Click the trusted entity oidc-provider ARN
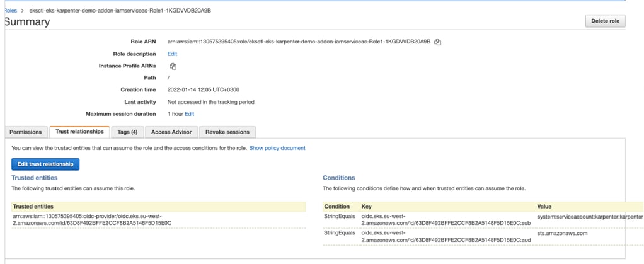Image resolution: width=644 pixels, height=264 pixels. coord(92,219)
